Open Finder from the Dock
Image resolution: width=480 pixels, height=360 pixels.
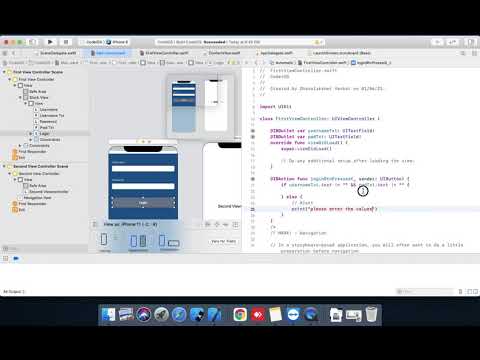pos(108,314)
